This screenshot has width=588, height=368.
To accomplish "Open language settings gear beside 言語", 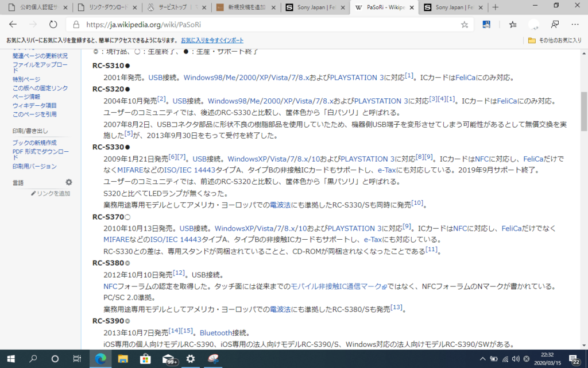I will [x=69, y=182].
